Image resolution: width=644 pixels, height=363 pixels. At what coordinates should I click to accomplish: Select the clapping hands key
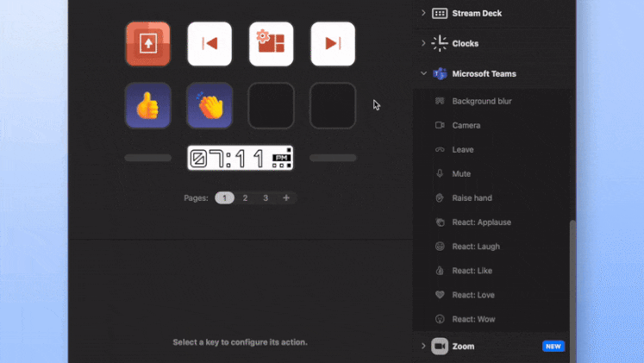[209, 105]
